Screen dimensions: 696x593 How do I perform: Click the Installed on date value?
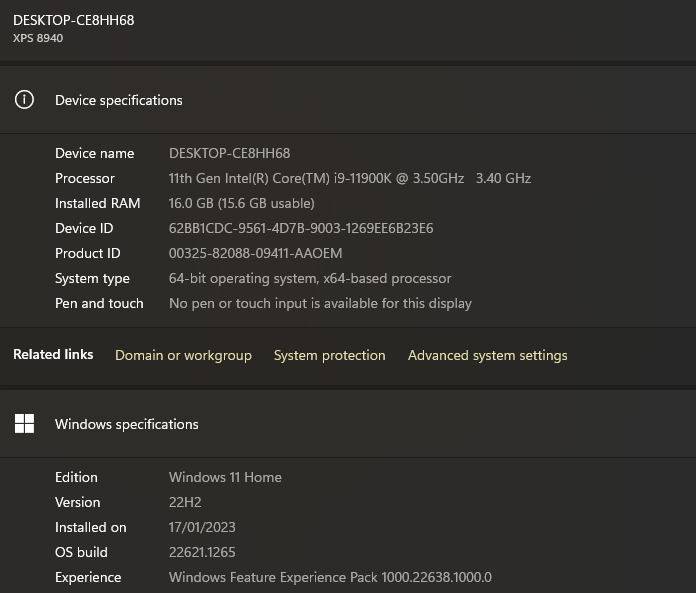click(x=202, y=527)
